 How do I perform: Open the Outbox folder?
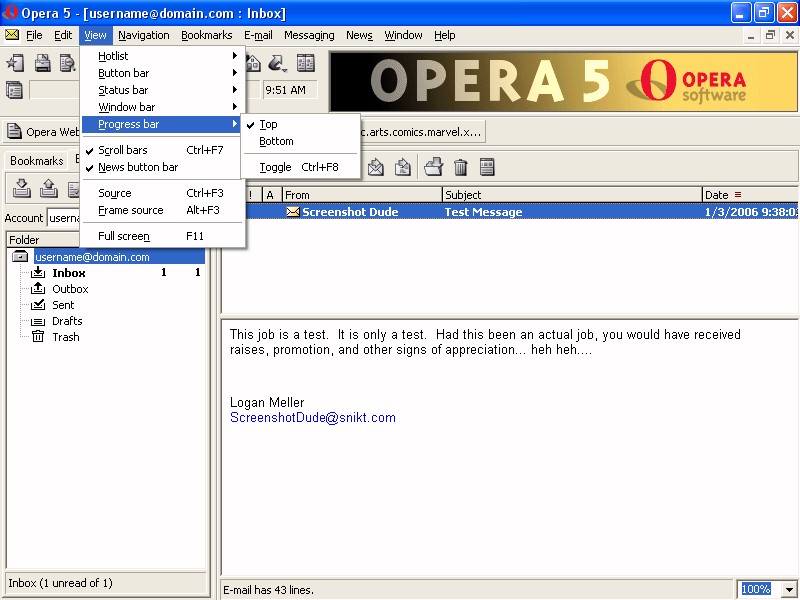point(70,289)
